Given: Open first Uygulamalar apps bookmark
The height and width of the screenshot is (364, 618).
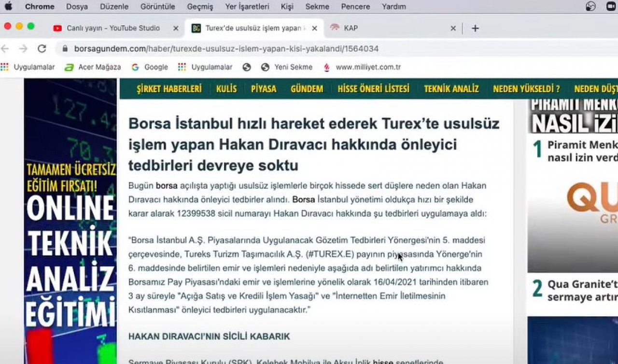Looking at the screenshot, I should (28, 67).
